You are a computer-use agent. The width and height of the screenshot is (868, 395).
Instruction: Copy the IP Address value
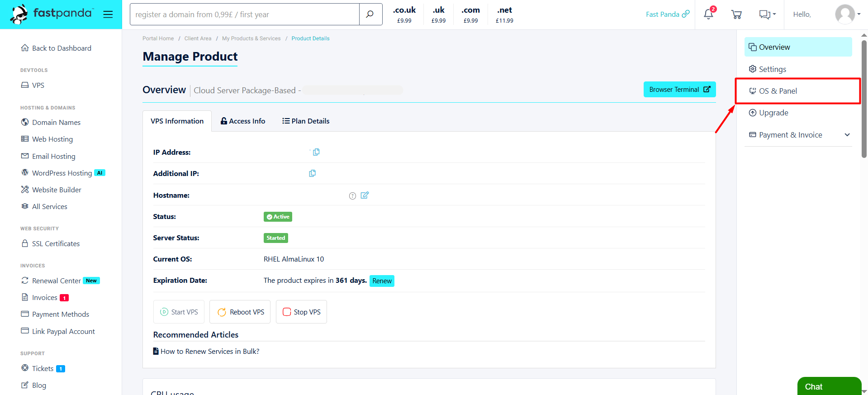pyautogui.click(x=316, y=152)
